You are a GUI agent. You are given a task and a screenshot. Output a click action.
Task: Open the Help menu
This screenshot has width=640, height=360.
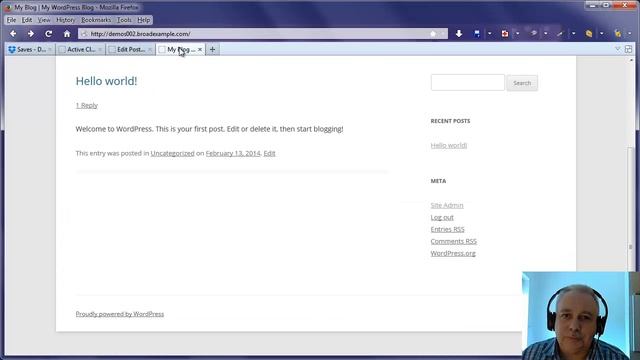[143, 20]
